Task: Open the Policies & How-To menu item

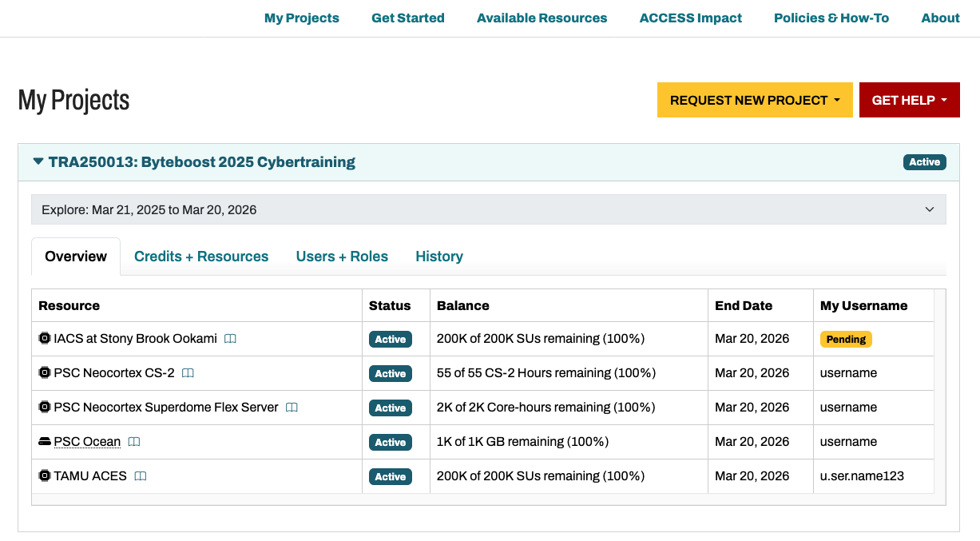Action: 831,18
